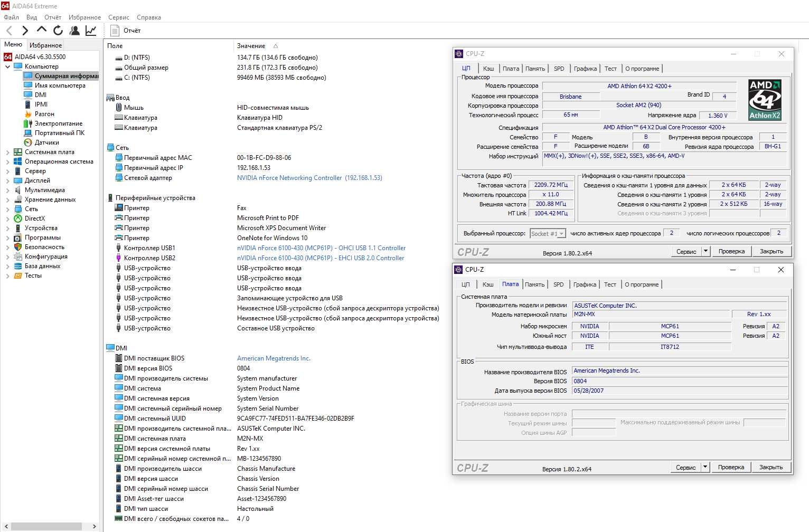
Task: Open American Megatrends Inc. link in AIDA64 list
Action: [274, 358]
